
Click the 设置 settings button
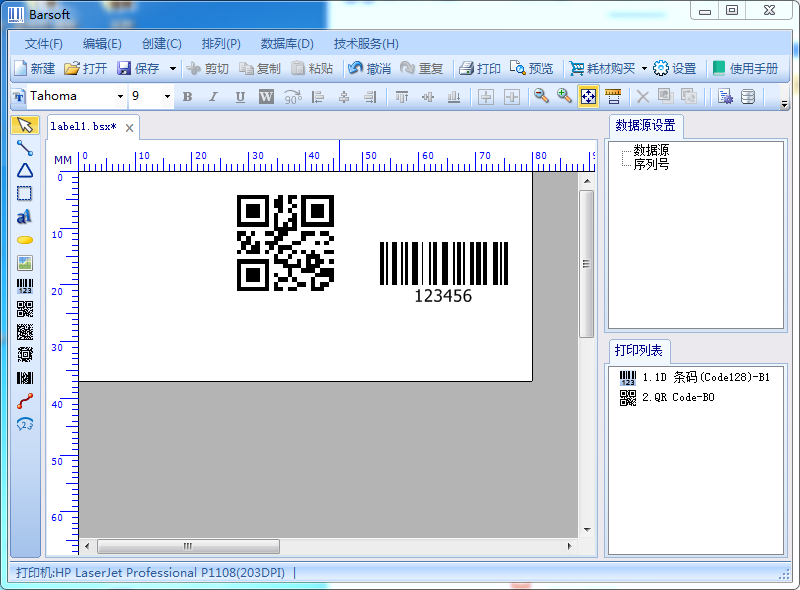coord(674,68)
